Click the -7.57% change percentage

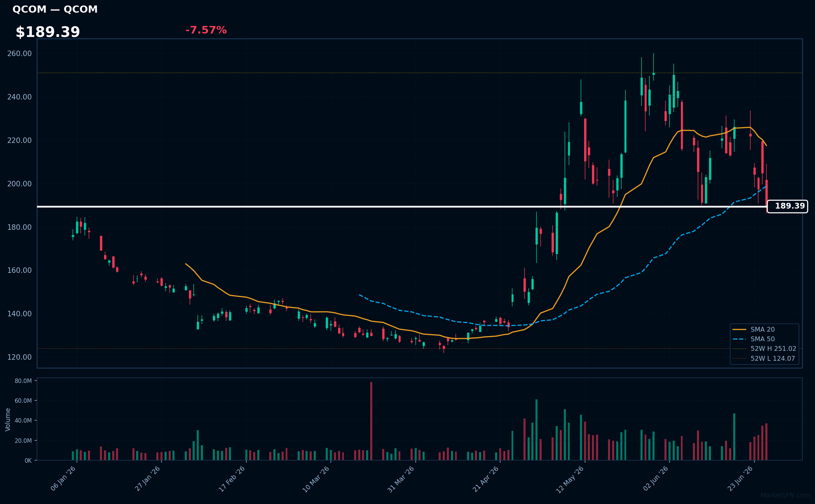tap(206, 30)
